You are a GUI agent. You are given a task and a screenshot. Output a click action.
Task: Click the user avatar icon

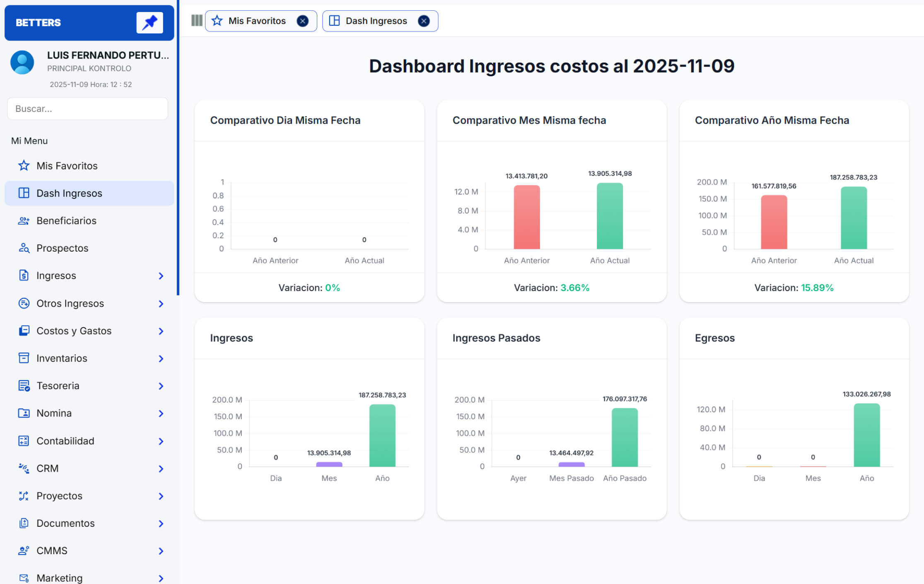22,63
